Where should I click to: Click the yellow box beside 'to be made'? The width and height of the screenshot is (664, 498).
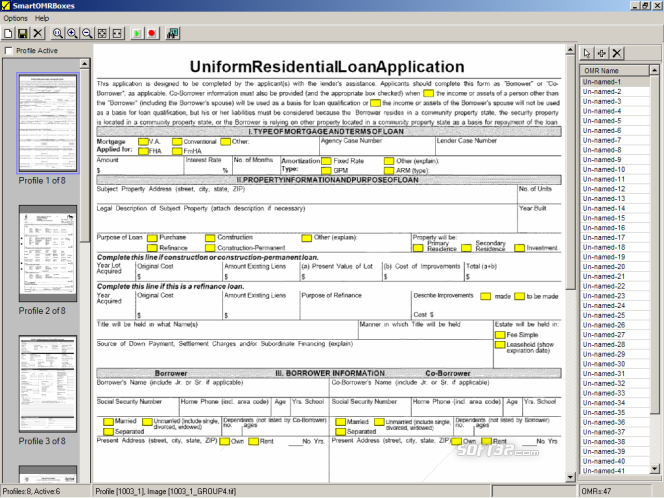520,296
